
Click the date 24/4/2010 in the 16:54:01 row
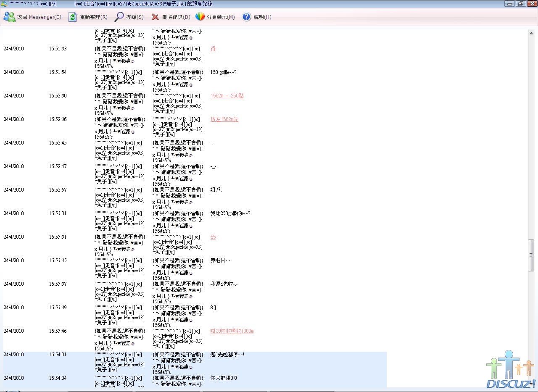(x=13, y=355)
